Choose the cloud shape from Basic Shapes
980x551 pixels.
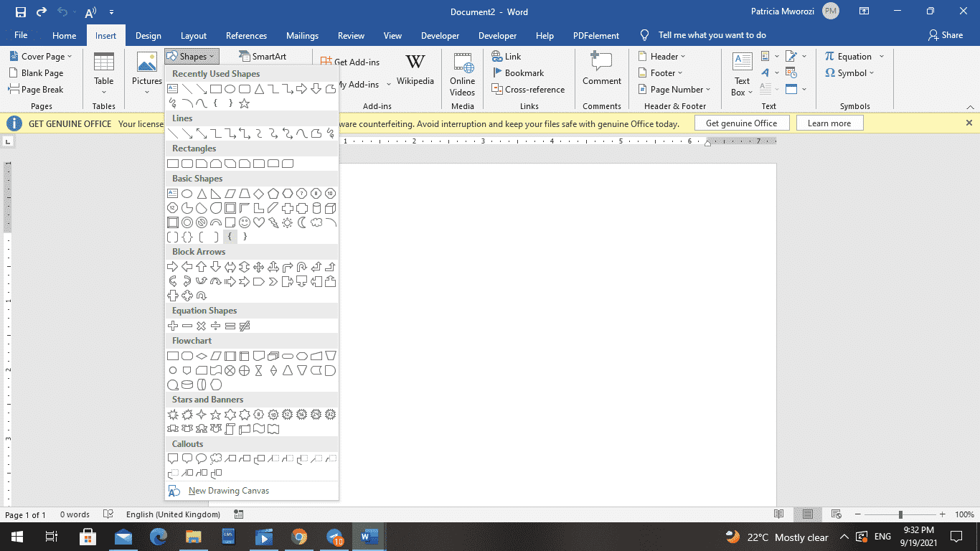click(x=316, y=222)
